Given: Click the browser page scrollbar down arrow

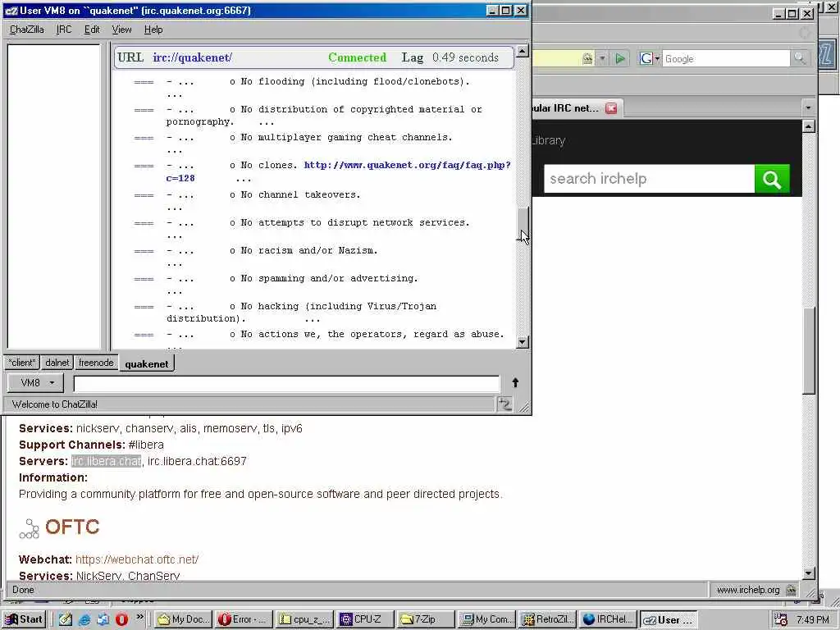Looking at the screenshot, I should [x=809, y=573].
